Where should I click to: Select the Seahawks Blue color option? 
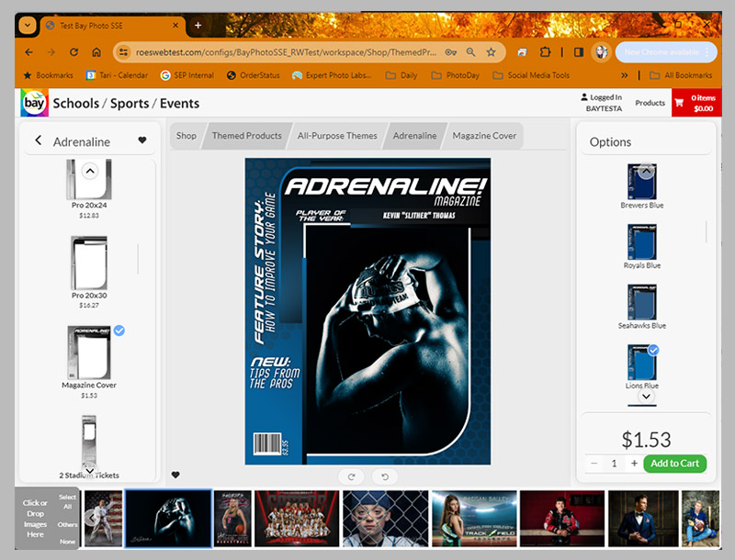click(641, 302)
